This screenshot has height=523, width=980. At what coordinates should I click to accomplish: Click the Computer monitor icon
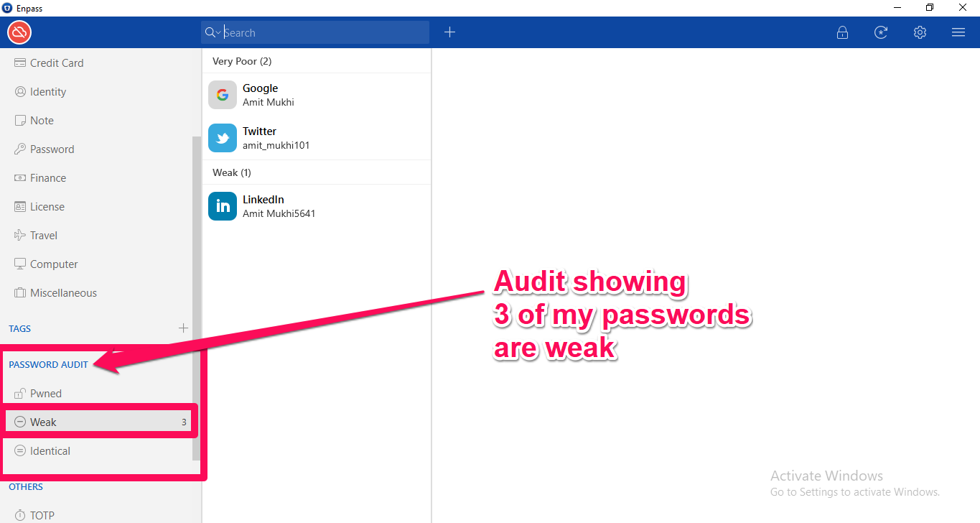[20, 264]
